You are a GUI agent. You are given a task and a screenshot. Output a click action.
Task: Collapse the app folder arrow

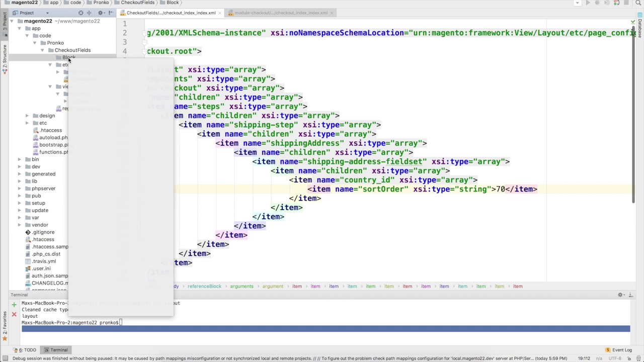20,29
